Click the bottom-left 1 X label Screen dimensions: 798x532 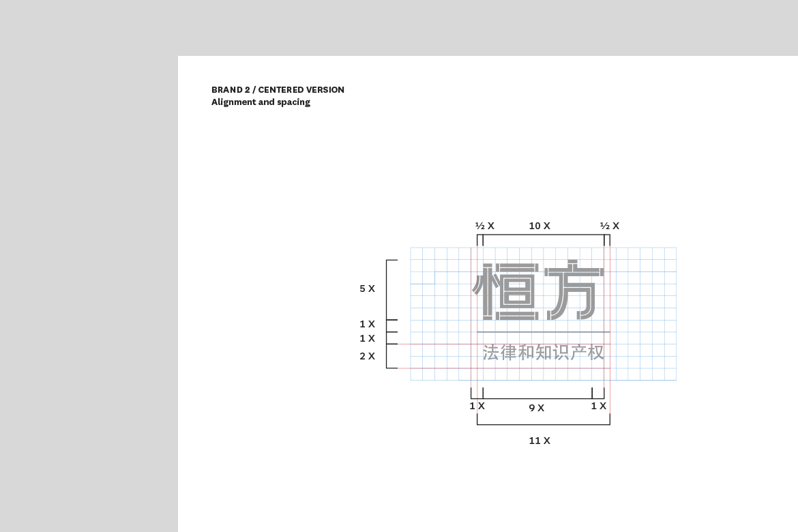[x=477, y=406]
